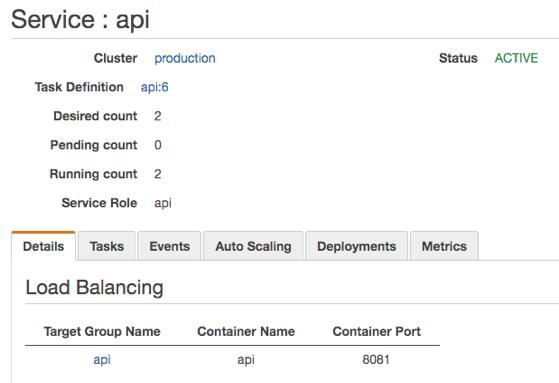Click the Task Definition label

point(79,87)
